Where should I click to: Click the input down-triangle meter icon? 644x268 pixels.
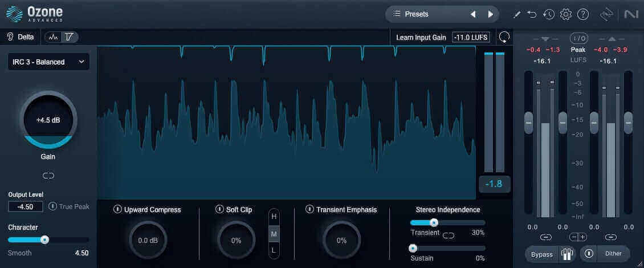545,39
